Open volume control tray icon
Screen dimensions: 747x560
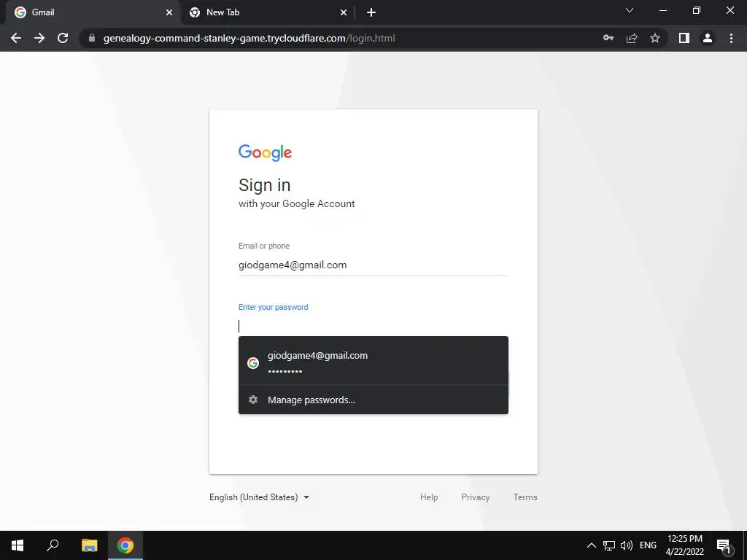[x=627, y=545]
